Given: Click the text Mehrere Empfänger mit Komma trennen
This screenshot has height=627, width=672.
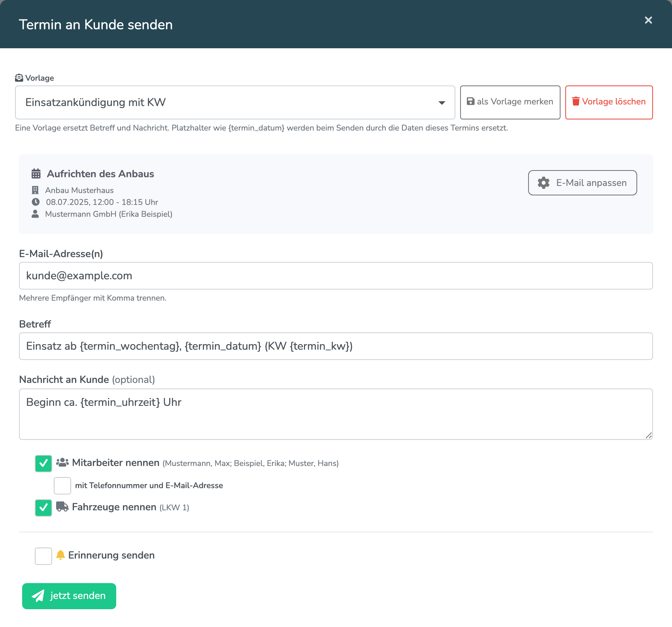Looking at the screenshot, I should click(x=93, y=298).
